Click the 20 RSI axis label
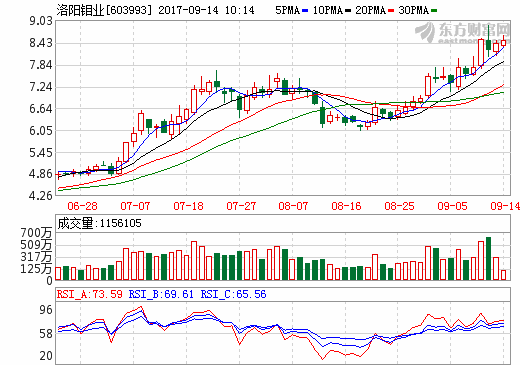 coord(46,356)
